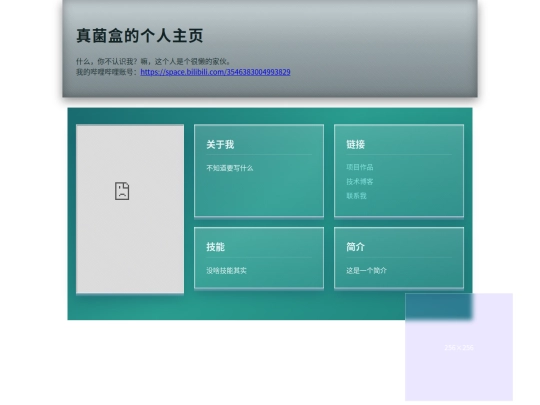This screenshot has height=405, width=540.
Task: Open the bilibili space profile link
Action: coord(215,72)
